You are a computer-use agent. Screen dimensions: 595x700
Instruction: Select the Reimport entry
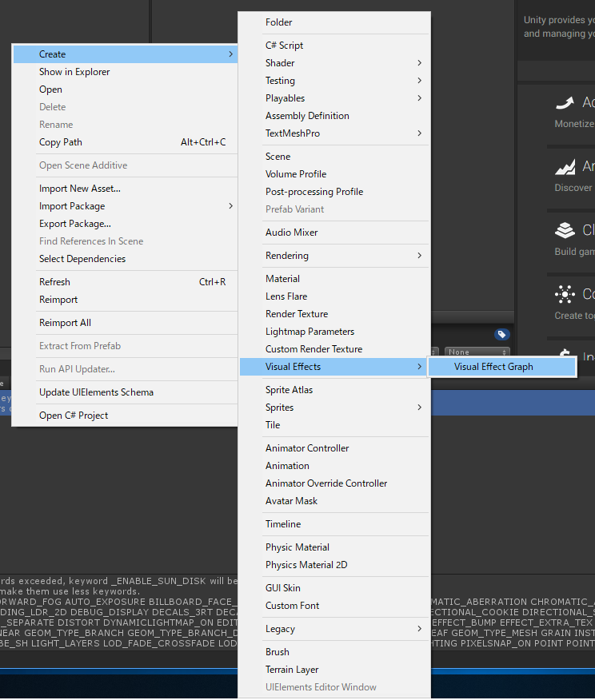coord(125,300)
